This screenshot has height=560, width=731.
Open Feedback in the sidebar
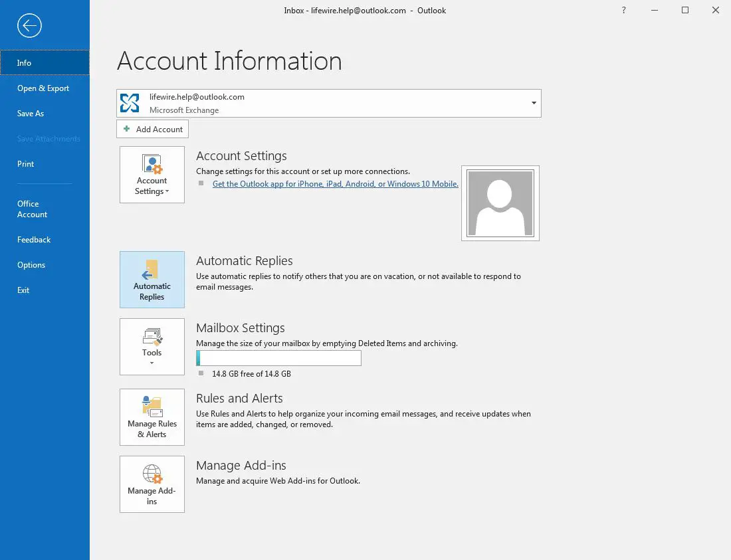(x=34, y=240)
